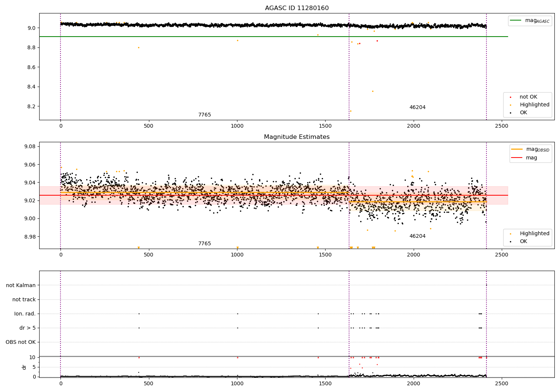Click the 2000 x-tick under the bottom plot
This screenshot has width=560, height=392.
[x=414, y=383]
